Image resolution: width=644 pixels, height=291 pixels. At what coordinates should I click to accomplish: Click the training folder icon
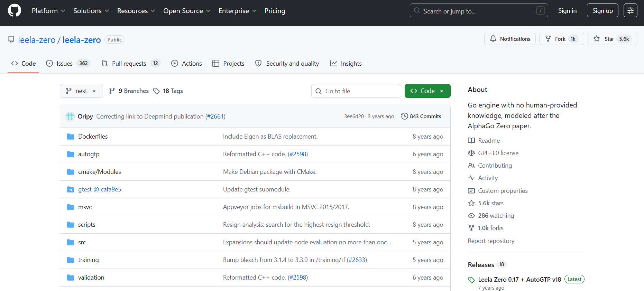(71, 260)
